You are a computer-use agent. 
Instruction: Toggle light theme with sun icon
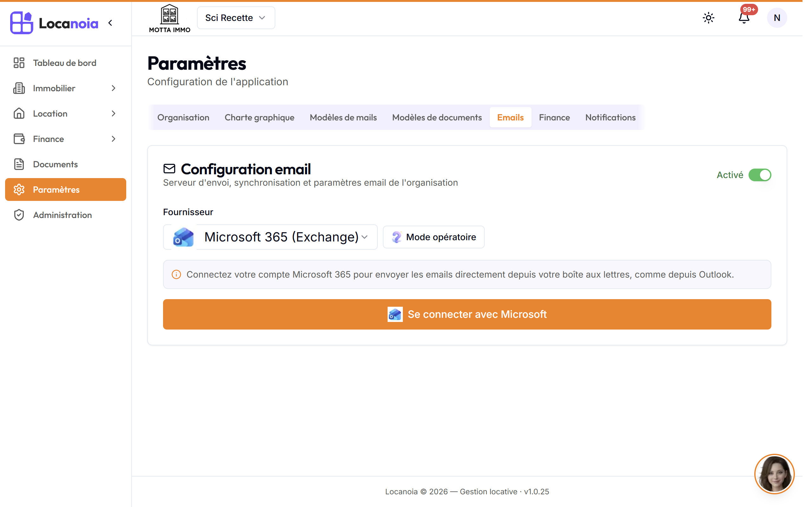pyautogui.click(x=708, y=18)
